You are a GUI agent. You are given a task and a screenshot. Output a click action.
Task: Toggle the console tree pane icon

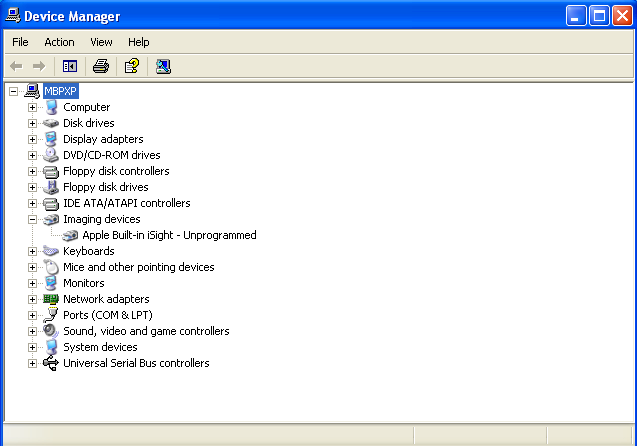[x=70, y=66]
